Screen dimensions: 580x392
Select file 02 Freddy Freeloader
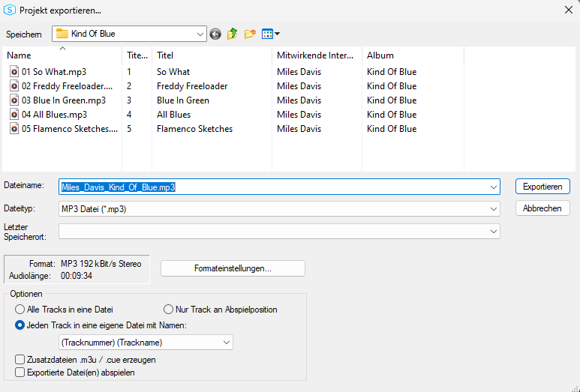pyautogui.click(x=67, y=86)
